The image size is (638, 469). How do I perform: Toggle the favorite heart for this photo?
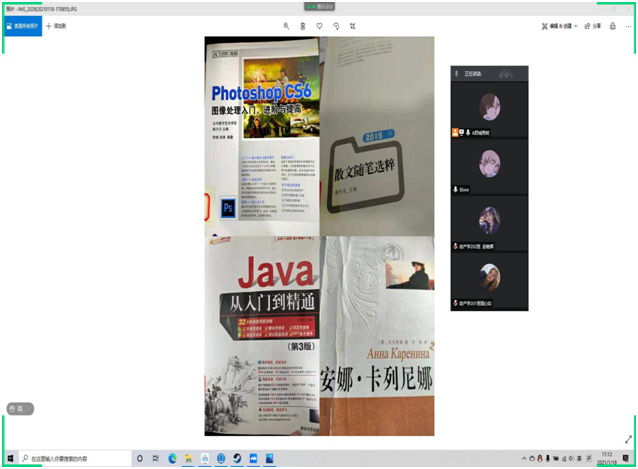point(319,26)
